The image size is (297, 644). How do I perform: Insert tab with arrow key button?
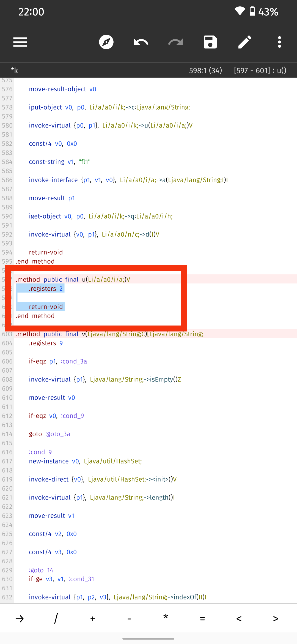pyautogui.click(x=20, y=619)
